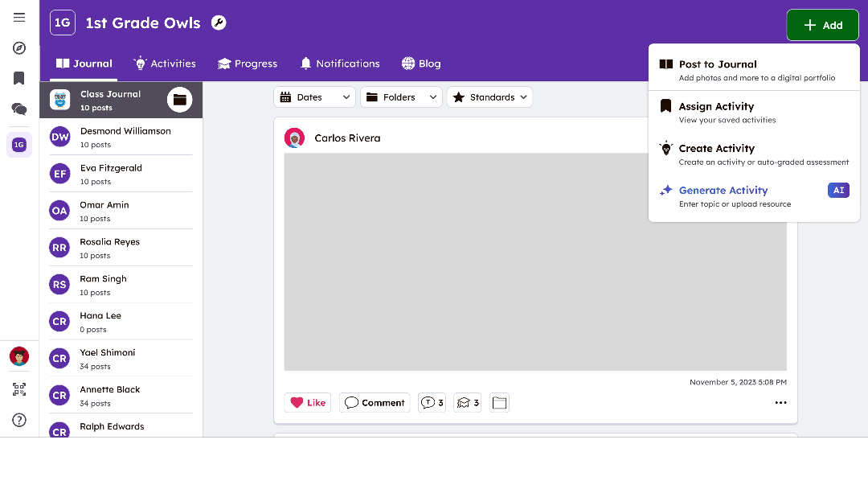Image resolution: width=868 pixels, height=489 pixels.
Task: Open the bookmark library icon
Action: [19, 78]
